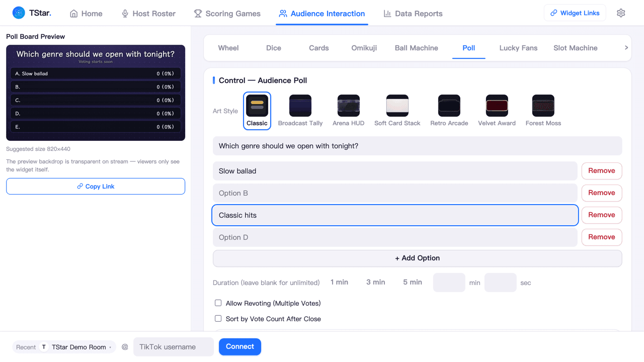This screenshot has height=362, width=644.
Task: Click the TikTok username field
Action: pyautogui.click(x=174, y=347)
